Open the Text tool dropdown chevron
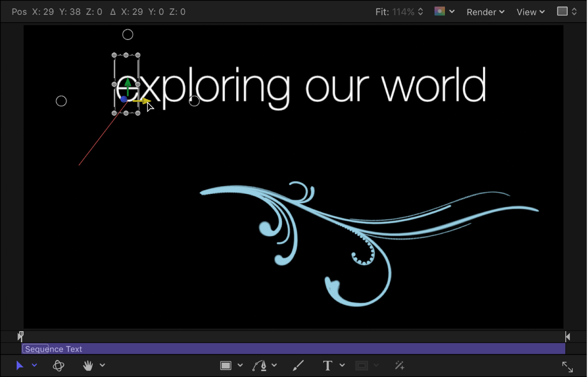 [342, 365]
